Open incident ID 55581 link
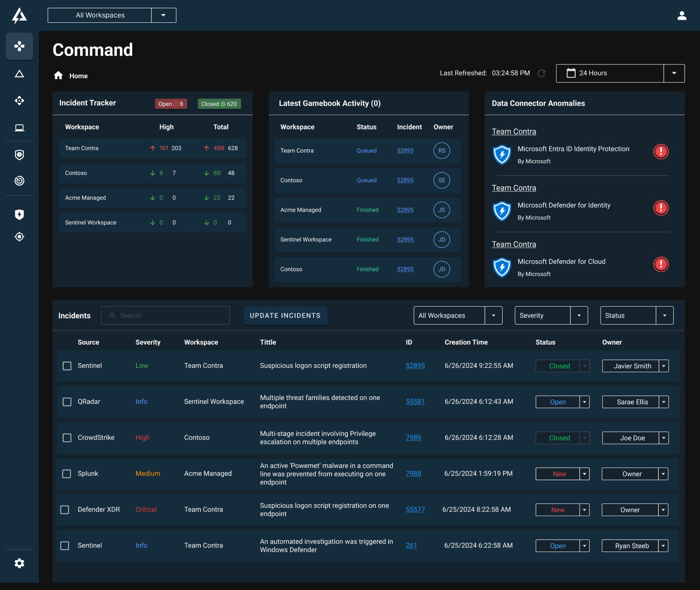The image size is (700, 590). (415, 401)
